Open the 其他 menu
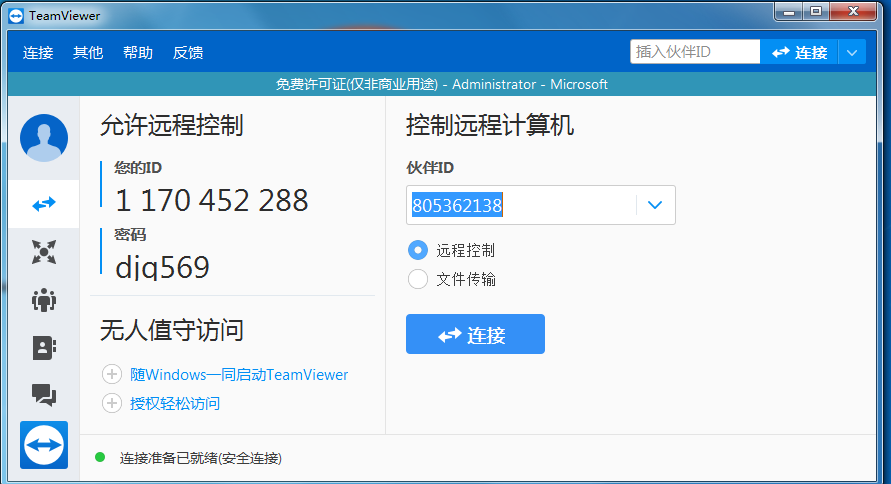The height and width of the screenshot is (484, 891). click(88, 53)
